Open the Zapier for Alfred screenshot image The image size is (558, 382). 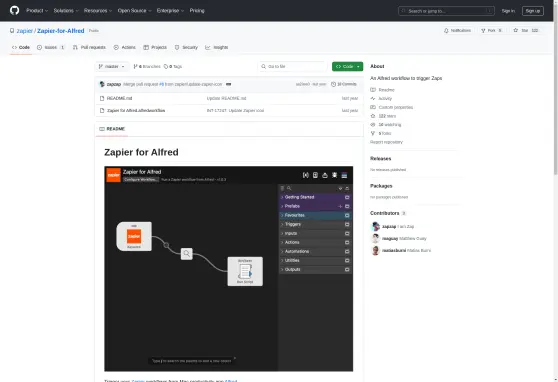point(228,269)
